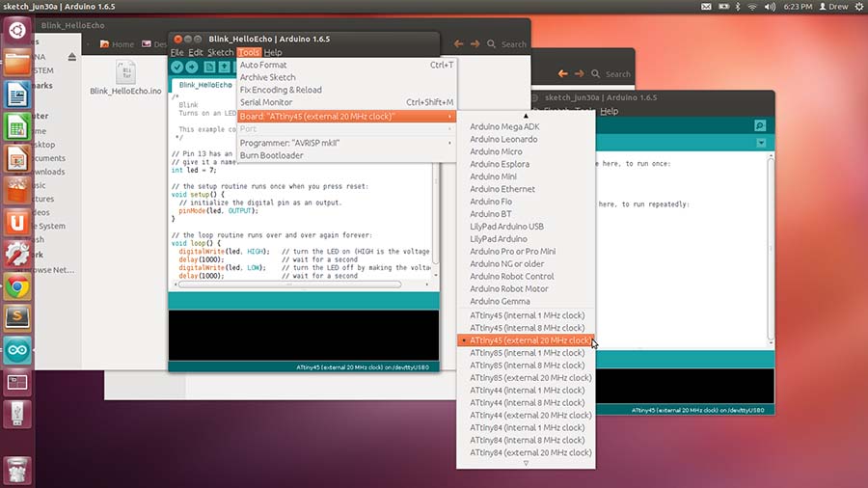868x488 pixels.
Task: Open user menu Drew in top panel
Action: 833,7
